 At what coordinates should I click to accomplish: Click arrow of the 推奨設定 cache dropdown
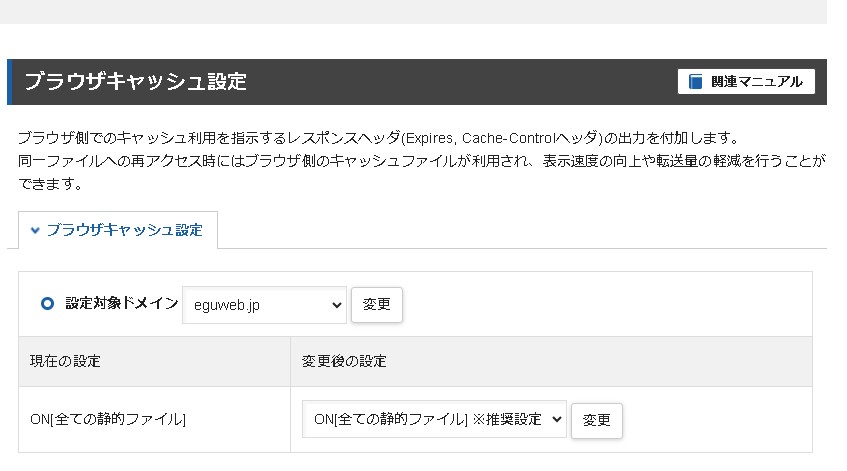pos(556,420)
